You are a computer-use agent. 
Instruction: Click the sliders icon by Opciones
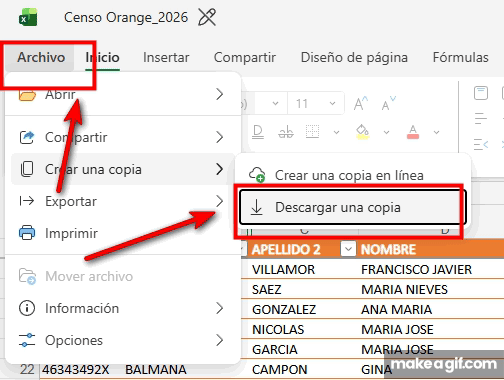coord(27,340)
